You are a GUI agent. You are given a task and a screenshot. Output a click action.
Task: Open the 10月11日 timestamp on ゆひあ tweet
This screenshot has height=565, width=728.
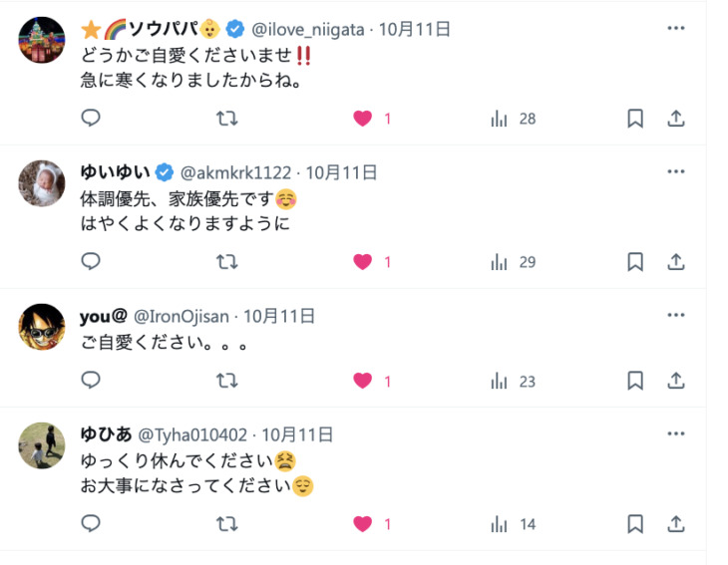297,435
